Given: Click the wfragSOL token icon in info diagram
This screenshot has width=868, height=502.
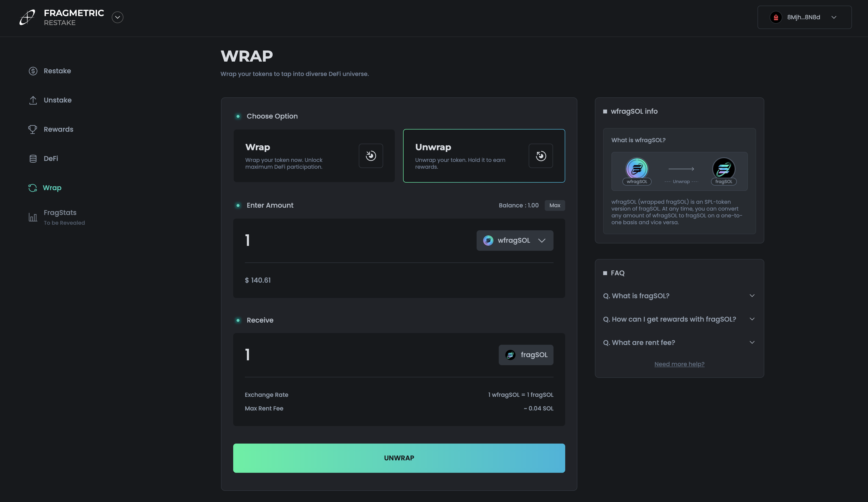Looking at the screenshot, I should [x=637, y=168].
